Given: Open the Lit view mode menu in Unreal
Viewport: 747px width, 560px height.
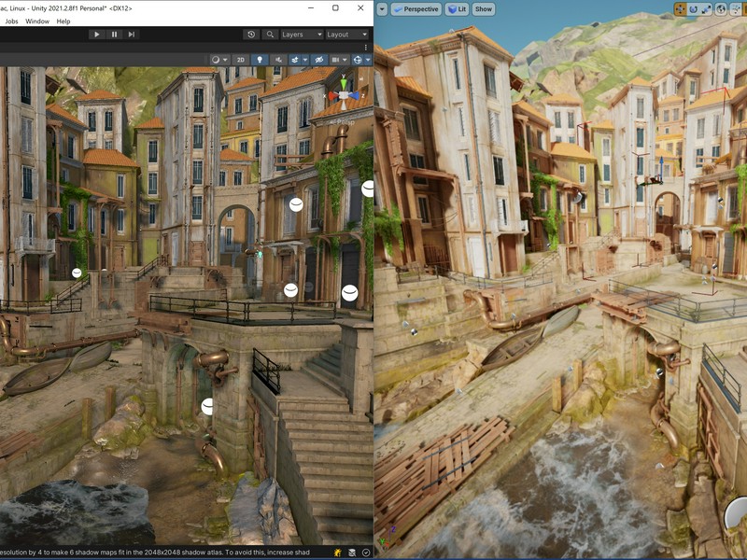Looking at the screenshot, I should [458, 9].
